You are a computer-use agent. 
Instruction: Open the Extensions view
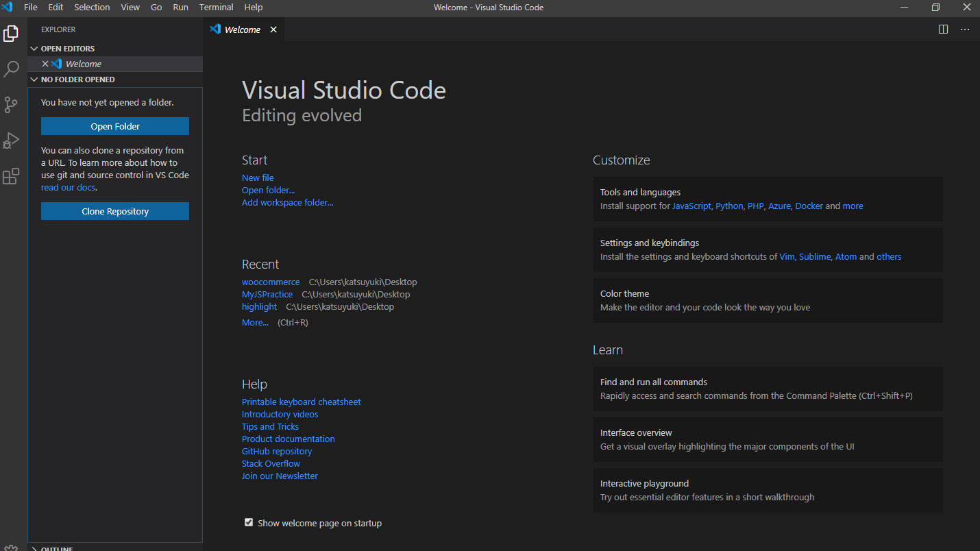pyautogui.click(x=11, y=176)
